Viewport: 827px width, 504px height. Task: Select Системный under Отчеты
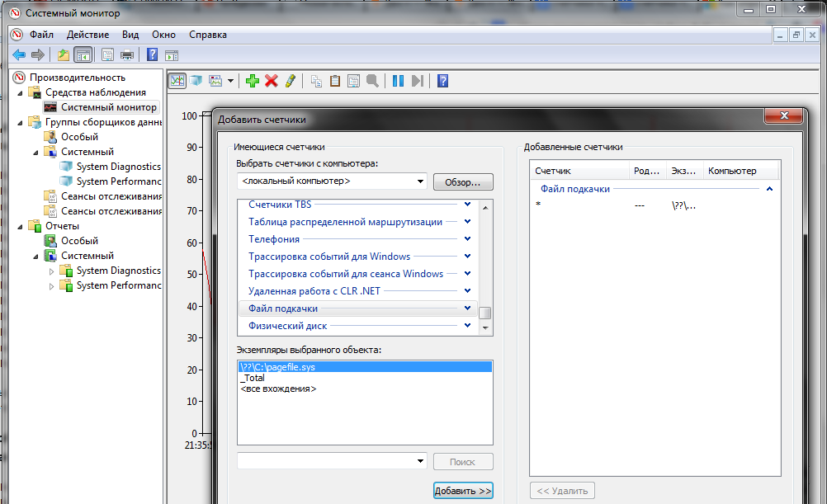coord(87,255)
